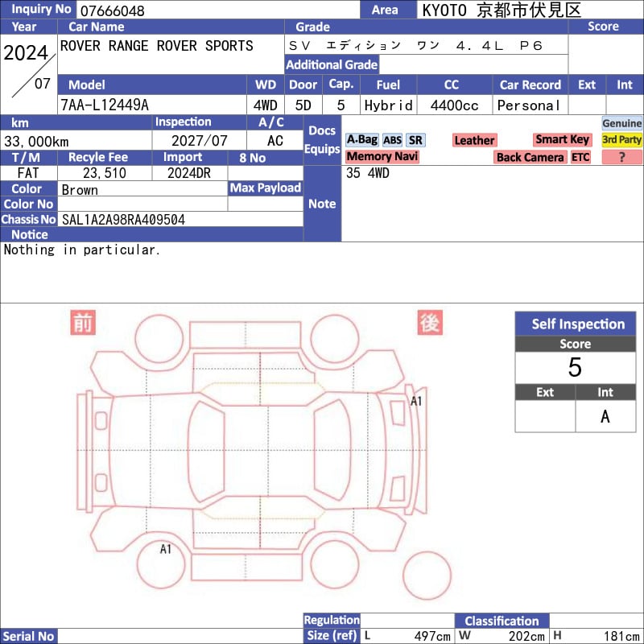
Task: Select the Back Camera badge
Action: click(530, 157)
